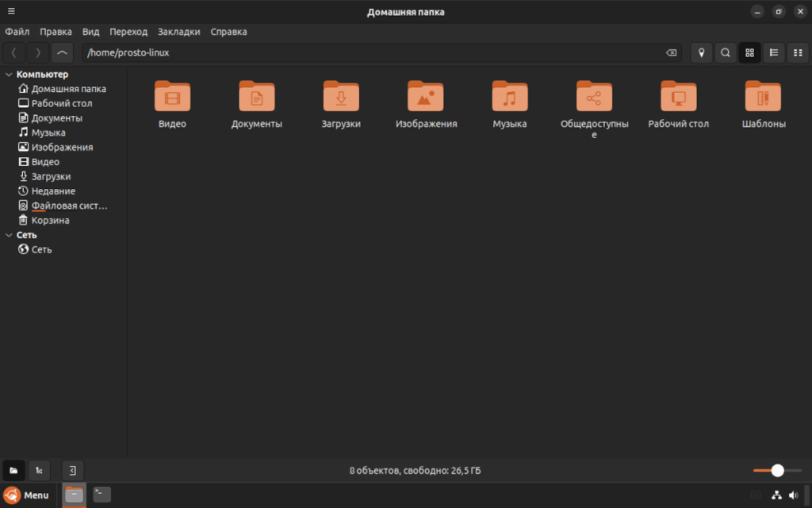
Task: Clear the path field with backspace icon
Action: tap(671, 52)
